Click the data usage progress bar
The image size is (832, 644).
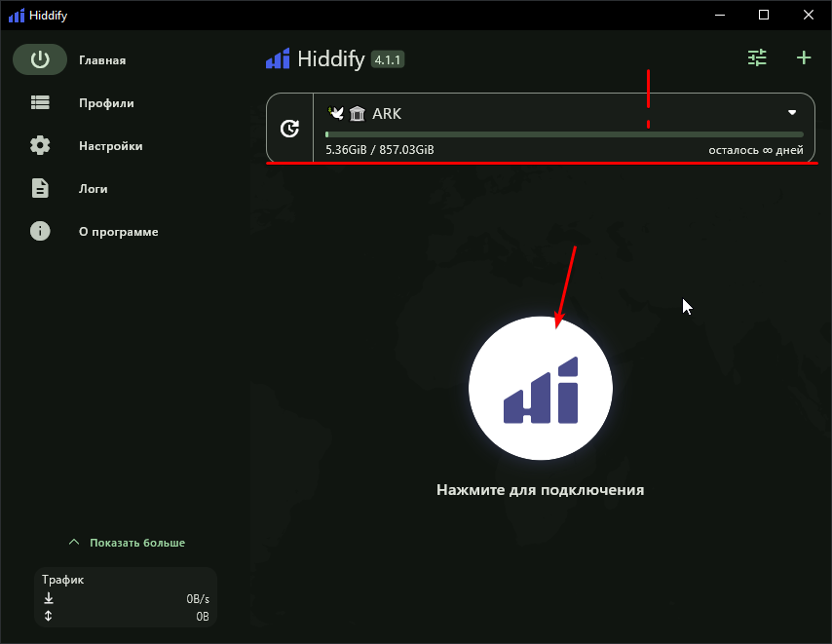coord(564,134)
